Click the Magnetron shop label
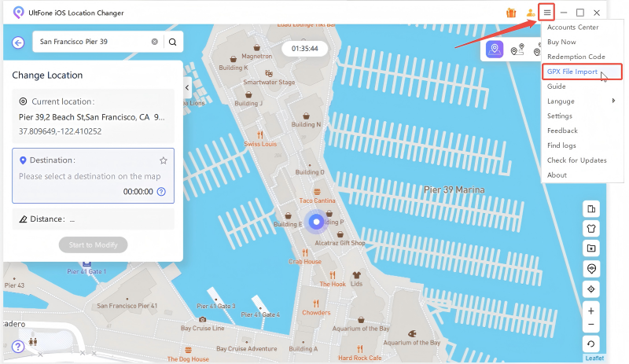Image resolution: width=629 pixels, height=364 pixels. [257, 56]
